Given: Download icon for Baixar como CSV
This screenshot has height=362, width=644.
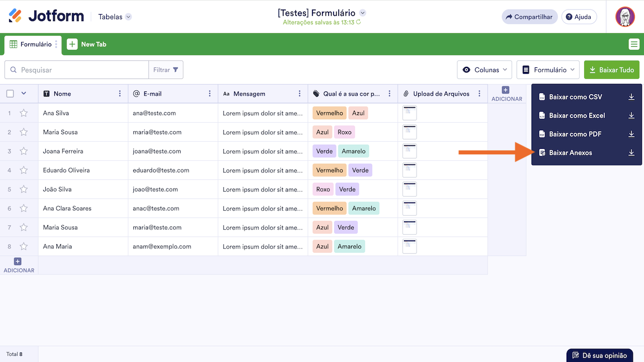Looking at the screenshot, I should click(631, 97).
